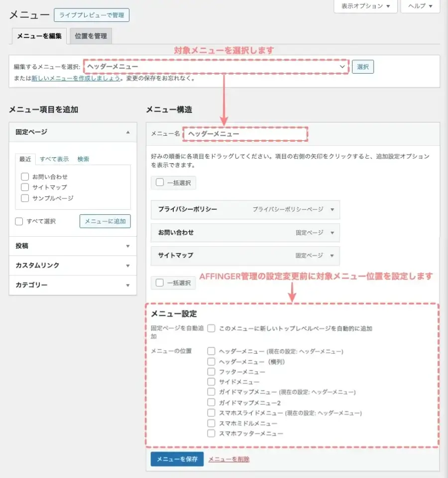This screenshot has width=448, height=478.
Task: Check the フッターメニュー position checkbox
Action: [211, 371]
